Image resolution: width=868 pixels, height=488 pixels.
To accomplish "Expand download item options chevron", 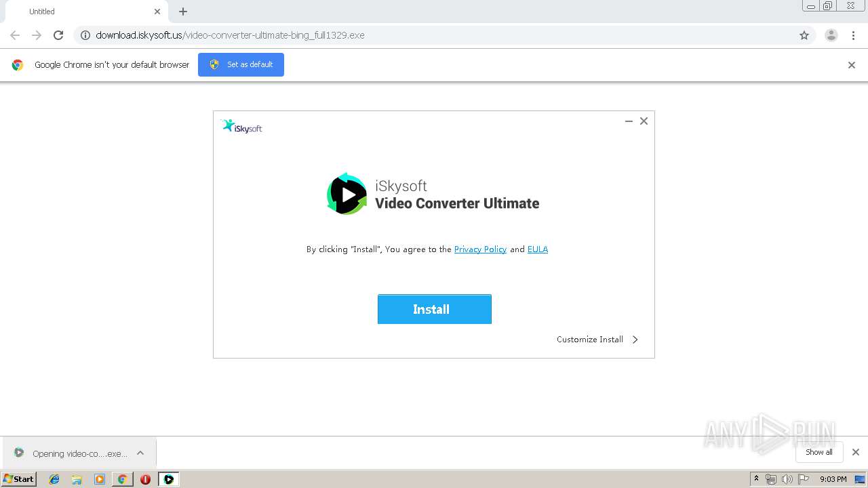I will (140, 453).
